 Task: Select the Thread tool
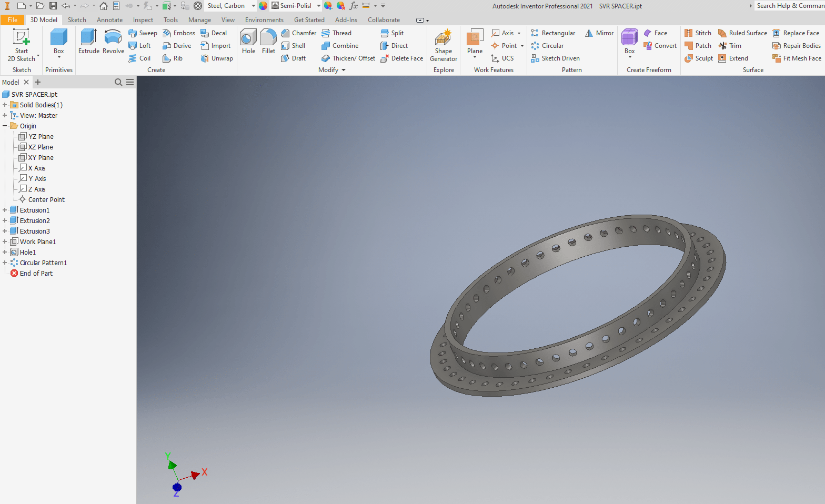pos(336,33)
